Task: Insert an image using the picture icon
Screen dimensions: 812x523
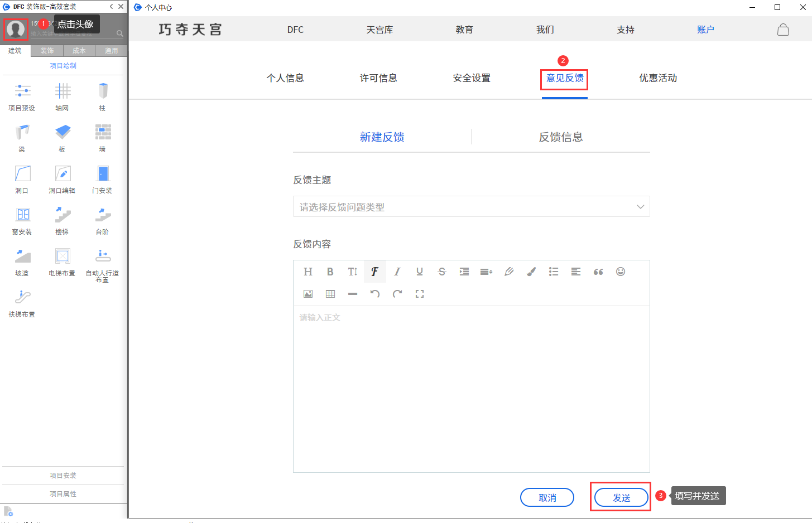Action: [308, 294]
